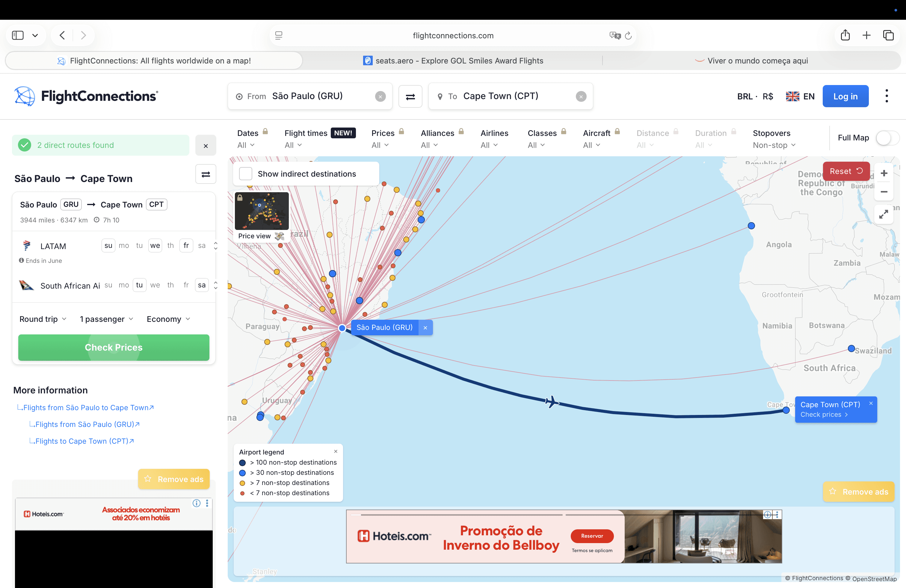This screenshot has height=588, width=906.
Task: Go back with the browser back arrow
Action: pyautogui.click(x=62, y=35)
